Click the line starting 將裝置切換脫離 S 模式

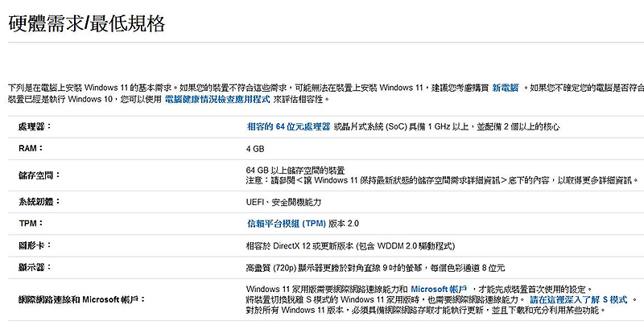point(386,299)
